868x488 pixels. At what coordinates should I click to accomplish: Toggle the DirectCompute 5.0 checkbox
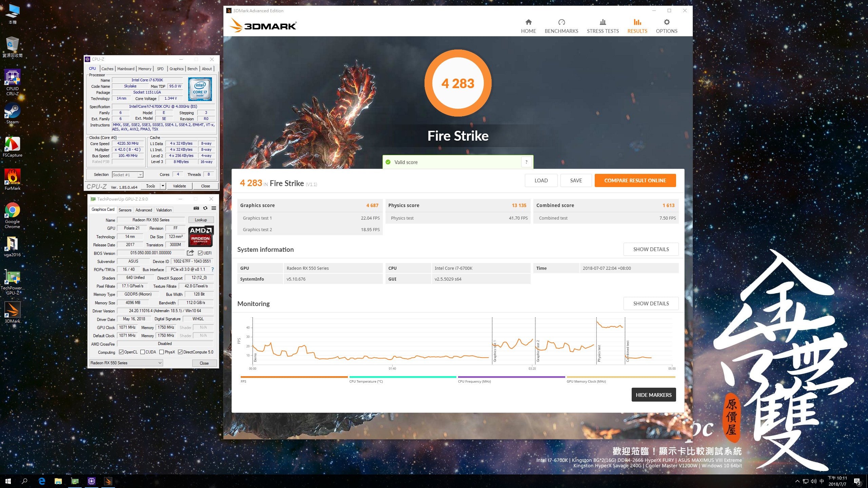[180, 352]
